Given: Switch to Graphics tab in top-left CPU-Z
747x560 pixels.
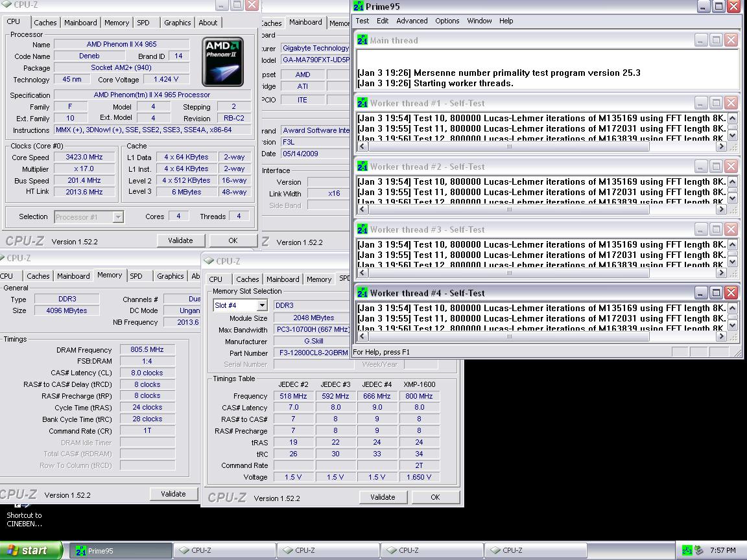Looking at the screenshot, I should (x=177, y=23).
